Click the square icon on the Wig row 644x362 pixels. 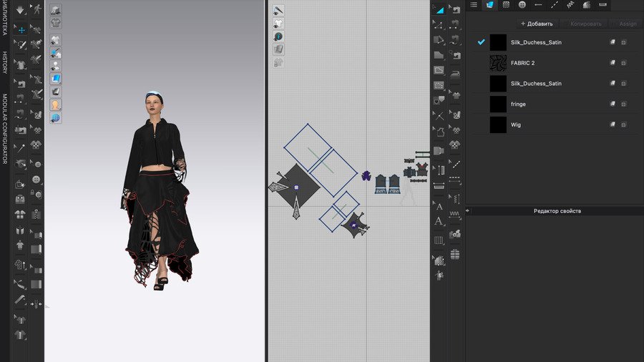coord(623,124)
